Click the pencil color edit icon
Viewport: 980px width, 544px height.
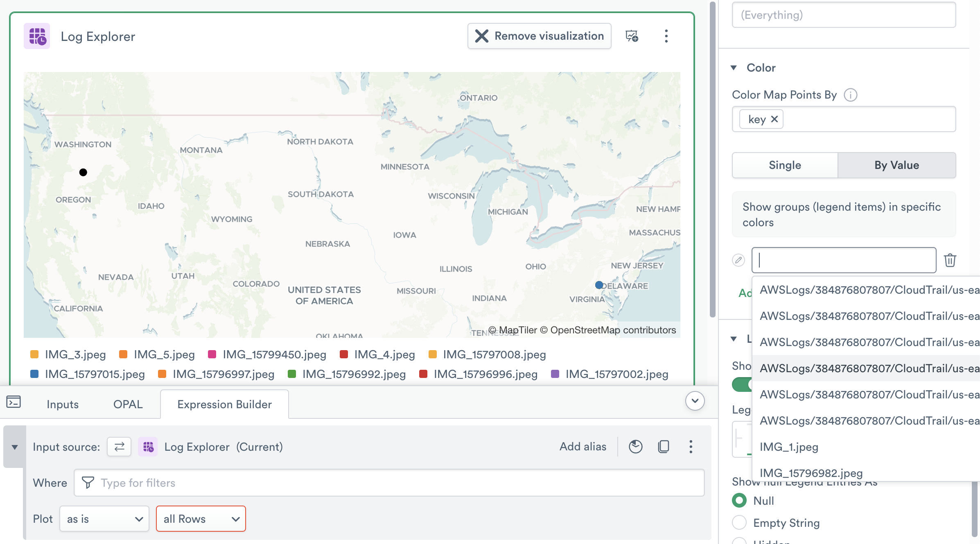pyautogui.click(x=738, y=260)
